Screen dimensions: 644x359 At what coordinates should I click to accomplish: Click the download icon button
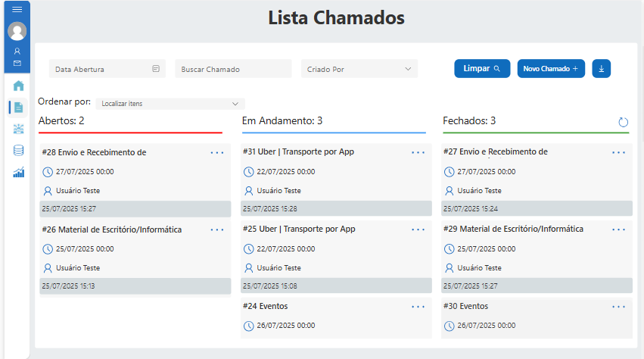602,69
